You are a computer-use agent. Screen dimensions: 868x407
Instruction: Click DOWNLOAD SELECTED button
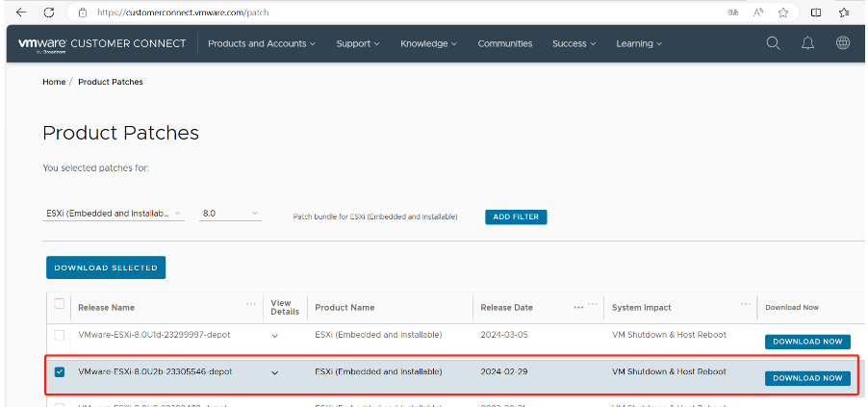pyautogui.click(x=106, y=267)
